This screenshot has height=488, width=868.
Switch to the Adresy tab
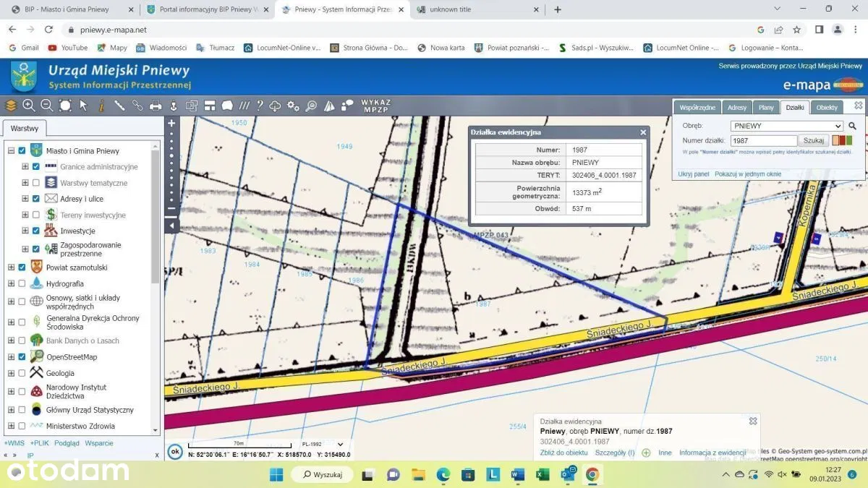click(737, 108)
